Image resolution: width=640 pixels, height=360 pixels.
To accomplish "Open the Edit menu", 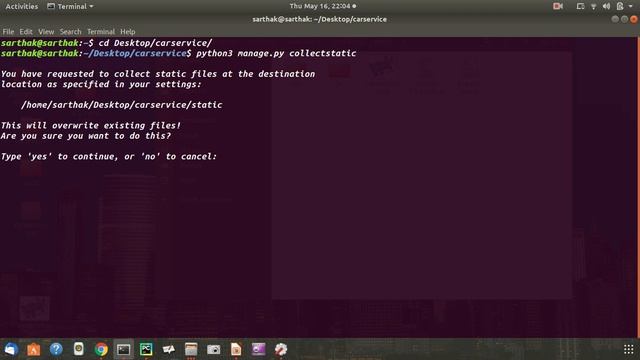I will pyautogui.click(x=26, y=31).
